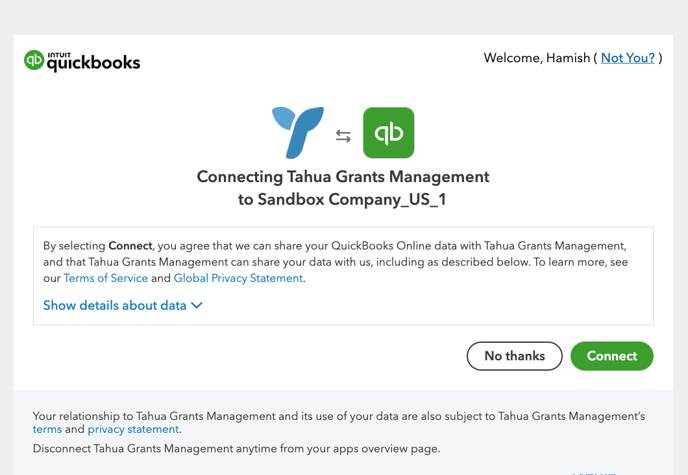This screenshot has width=688, height=475.
Task: Click the Sandbox Company_US_1 company name
Action: point(352,200)
